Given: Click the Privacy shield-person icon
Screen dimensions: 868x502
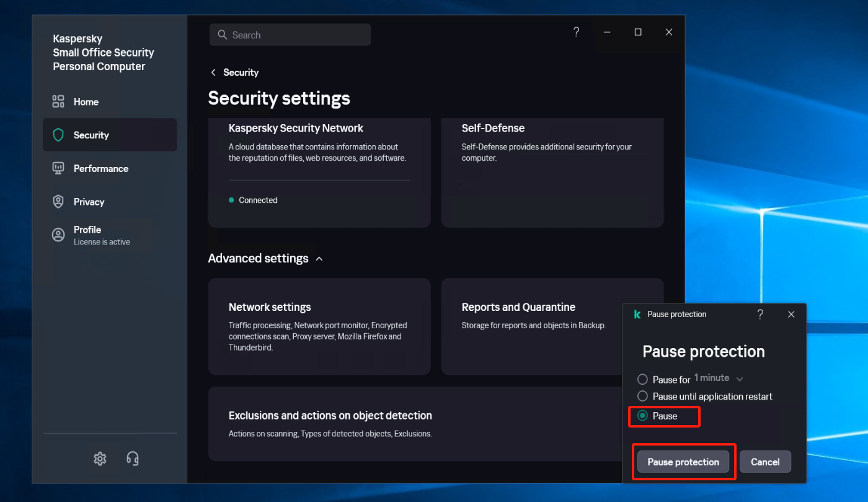Looking at the screenshot, I should pos(58,202).
